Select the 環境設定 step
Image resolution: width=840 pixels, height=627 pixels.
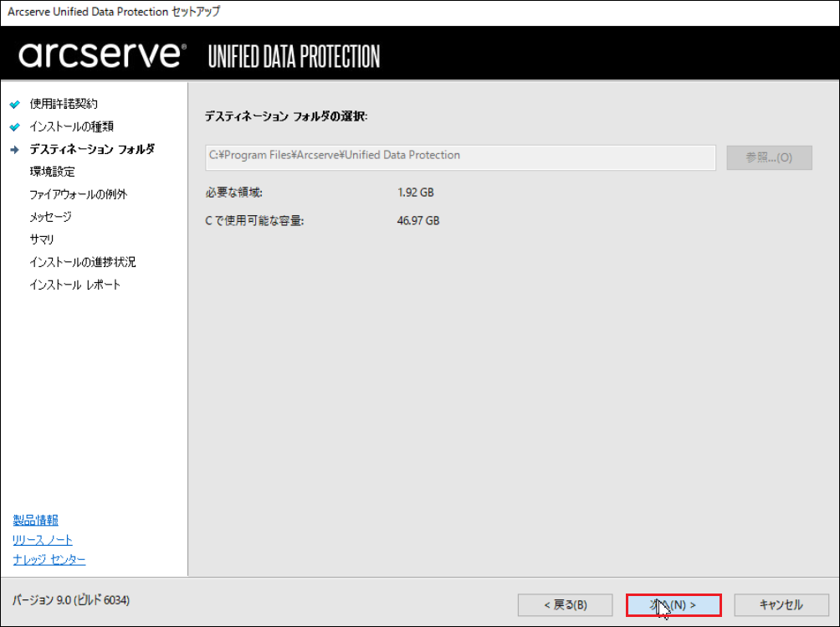(x=52, y=172)
